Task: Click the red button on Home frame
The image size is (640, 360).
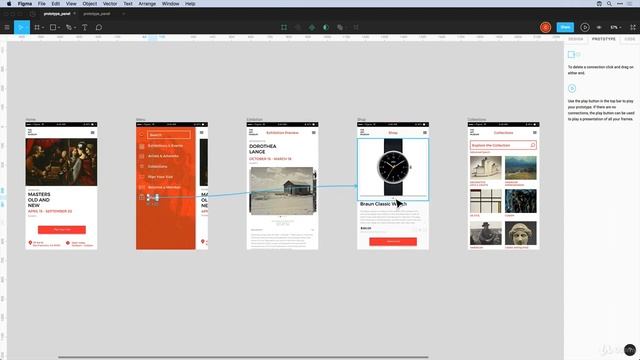Action: (x=62, y=230)
